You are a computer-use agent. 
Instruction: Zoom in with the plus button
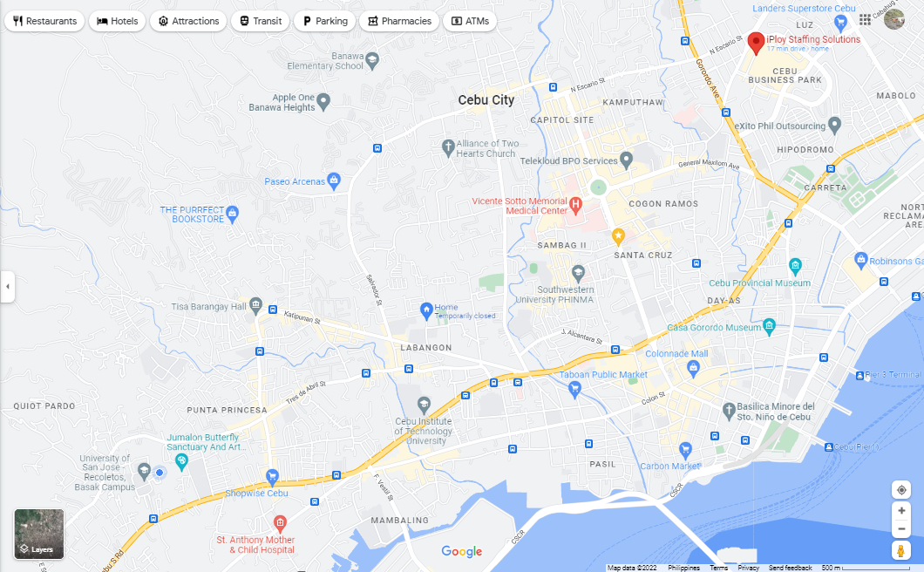tap(901, 511)
